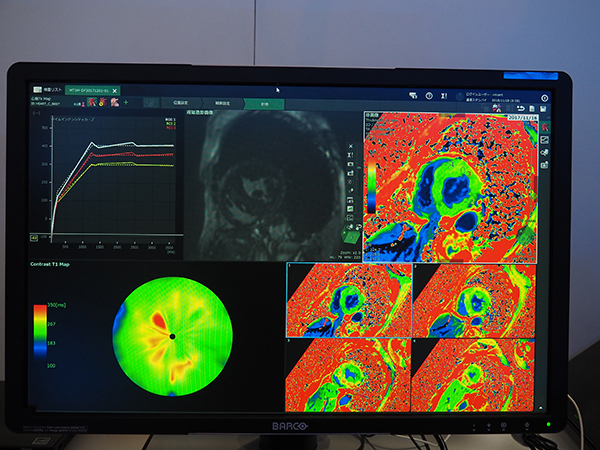Close the open study tab
Viewport: 600px width, 450px height.
point(115,90)
